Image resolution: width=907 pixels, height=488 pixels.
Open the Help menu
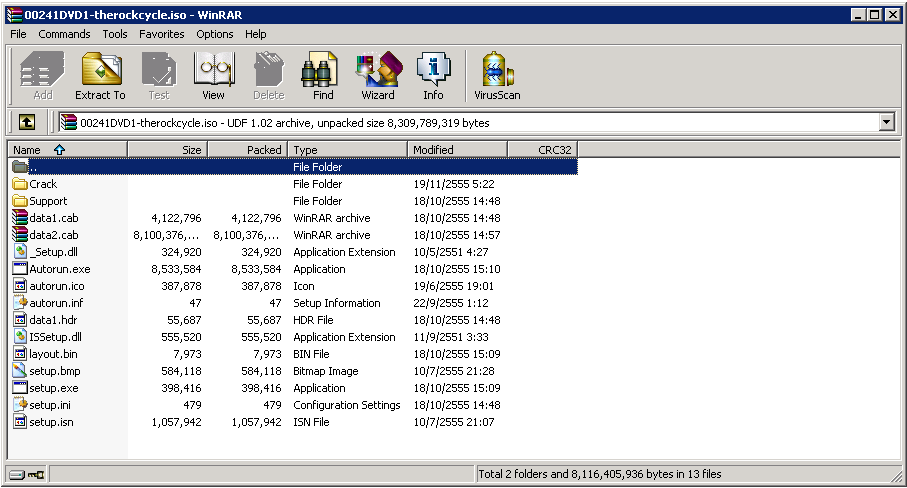tap(255, 34)
